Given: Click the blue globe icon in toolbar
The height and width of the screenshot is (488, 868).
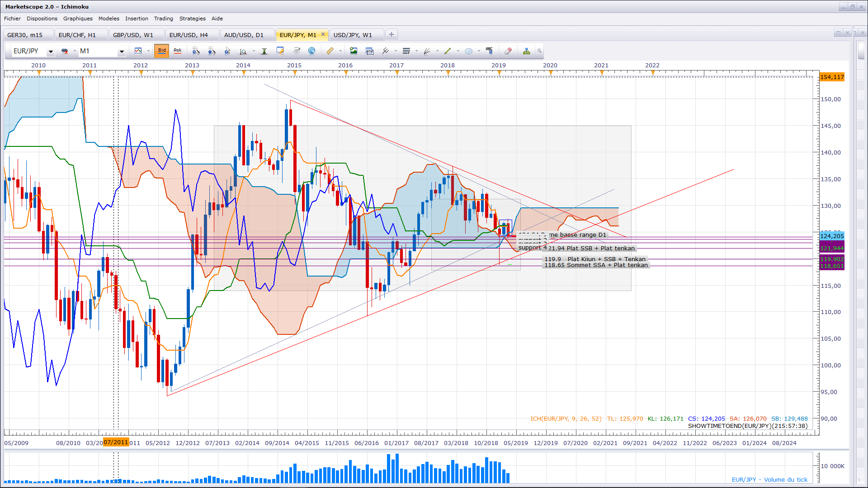Looking at the screenshot, I should point(311,51).
